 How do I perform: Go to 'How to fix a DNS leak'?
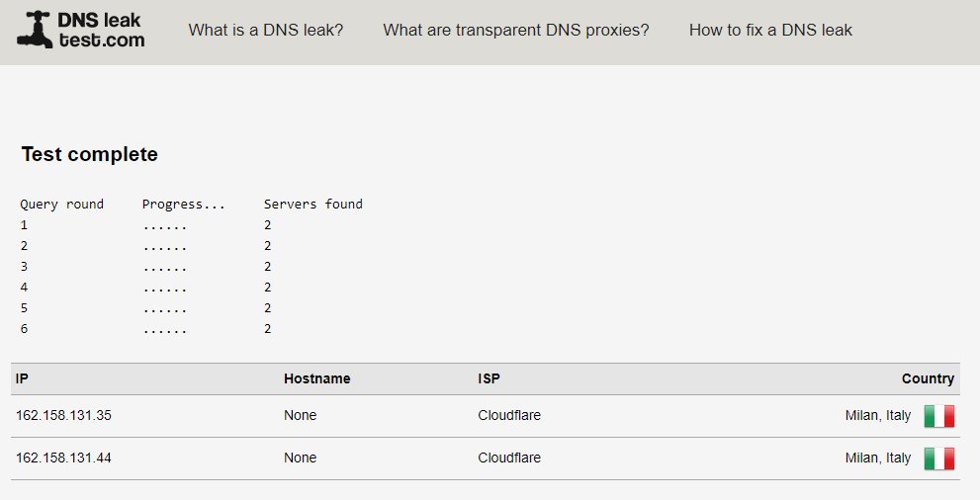770,30
